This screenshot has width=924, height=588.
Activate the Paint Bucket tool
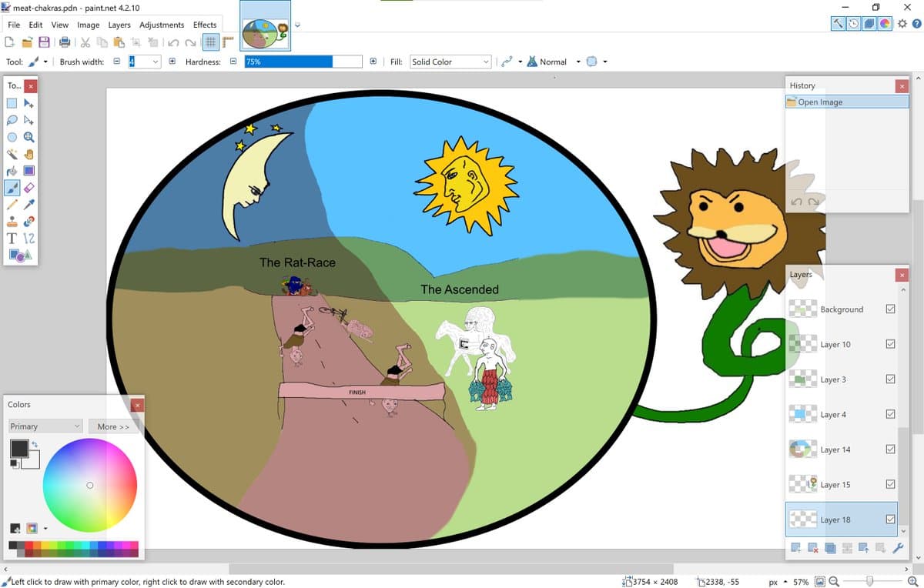12,171
